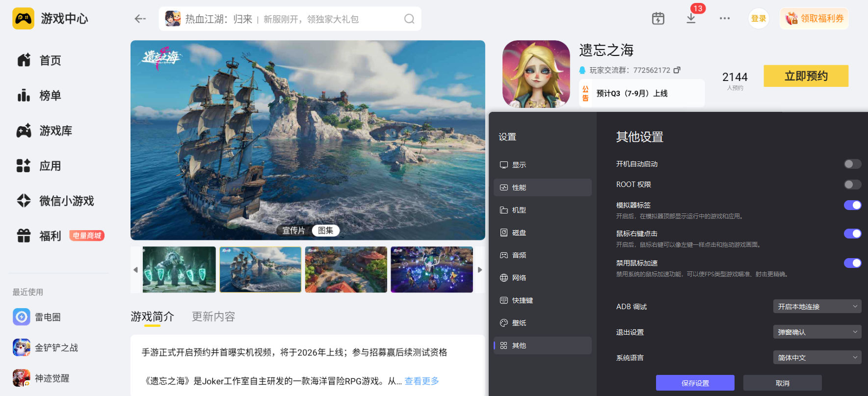Click the search input field
The width and height of the screenshot is (868, 396).
(x=290, y=19)
